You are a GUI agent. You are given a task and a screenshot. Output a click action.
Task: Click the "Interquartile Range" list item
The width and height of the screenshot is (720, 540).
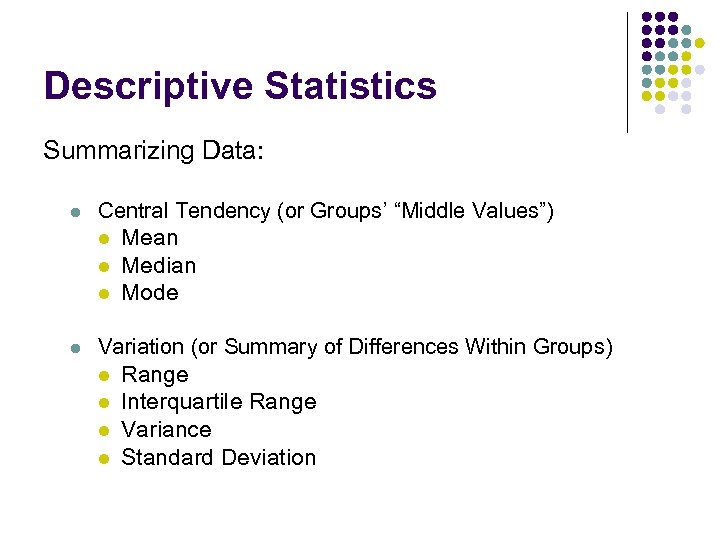pyautogui.click(x=218, y=402)
